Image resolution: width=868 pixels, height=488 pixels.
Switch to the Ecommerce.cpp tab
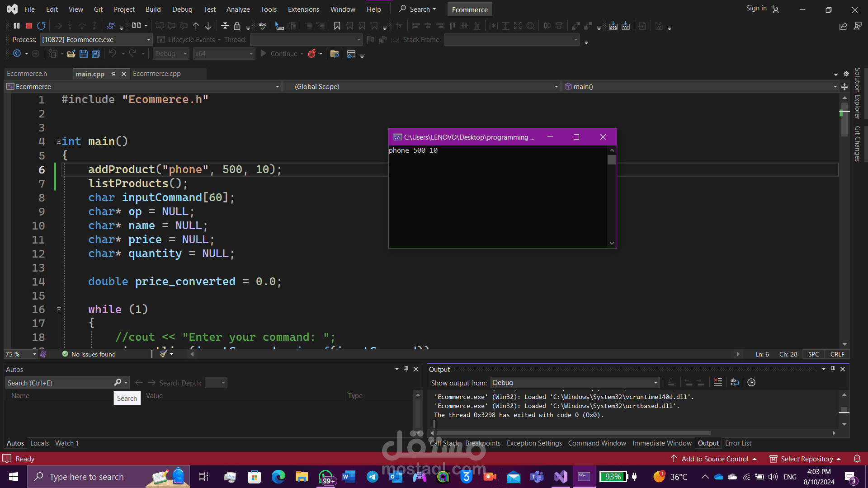157,74
